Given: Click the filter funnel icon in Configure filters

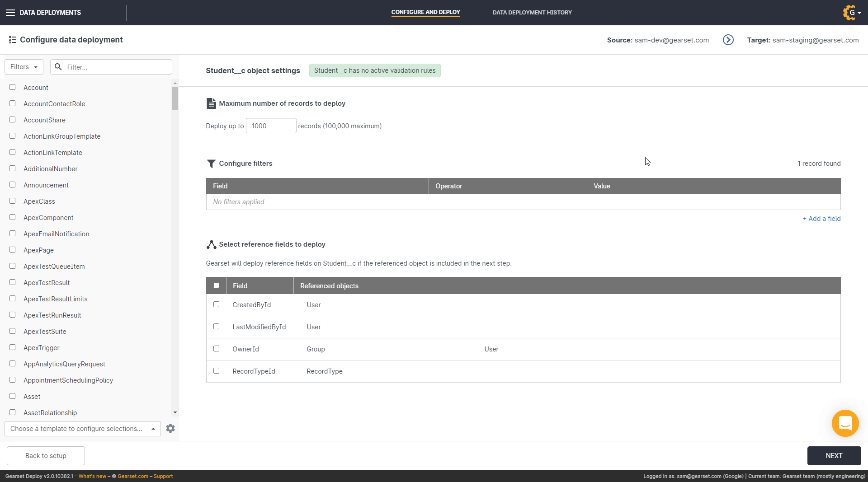Looking at the screenshot, I should pyautogui.click(x=211, y=164).
